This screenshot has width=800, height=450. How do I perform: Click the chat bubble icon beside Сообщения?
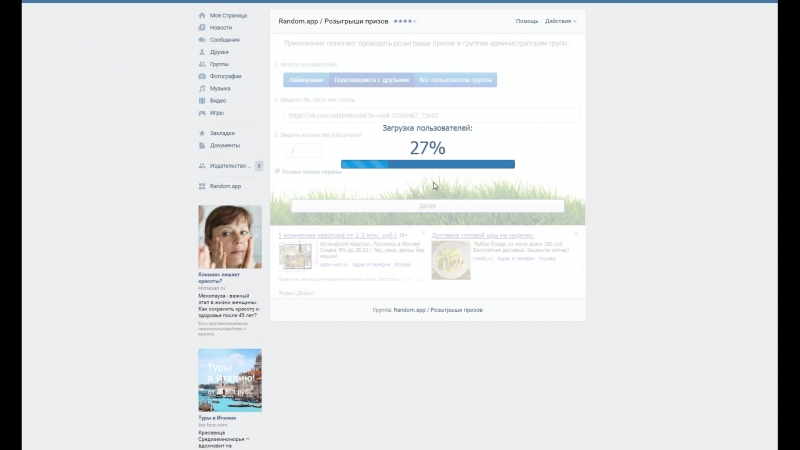[202, 40]
